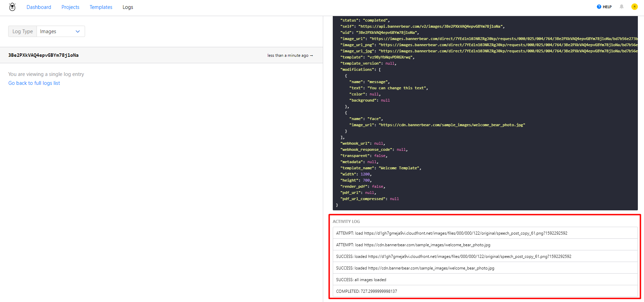The height and width of the screenshot is (302, 644).
Task: Expand the Log Type Images dropdown
Action: click(60, 31)
